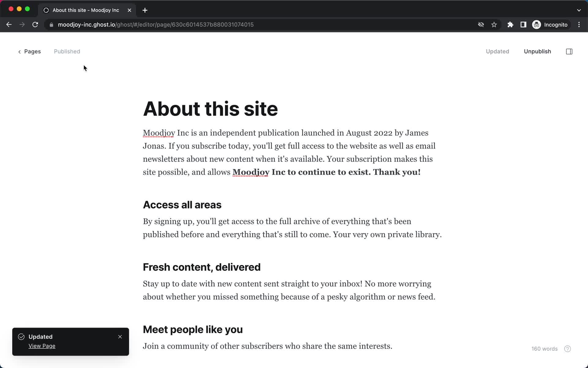
Task: Click the page refresh icon
Action: pos(36,25)
